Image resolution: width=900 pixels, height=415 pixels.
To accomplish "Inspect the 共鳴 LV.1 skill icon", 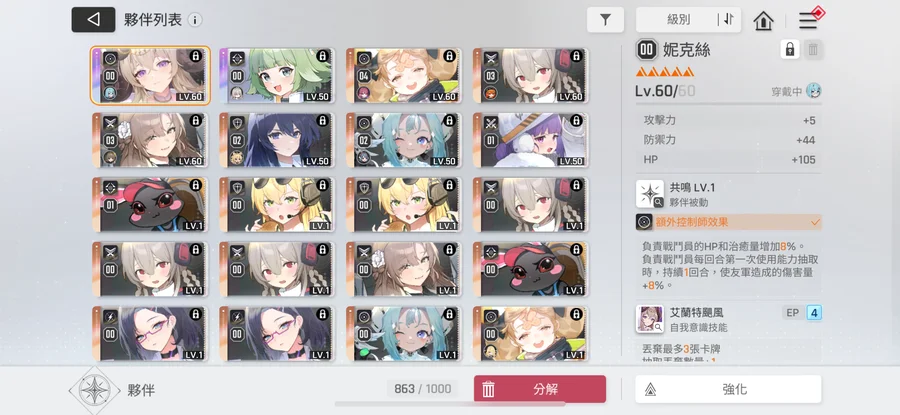I will [x=650, y=193].
